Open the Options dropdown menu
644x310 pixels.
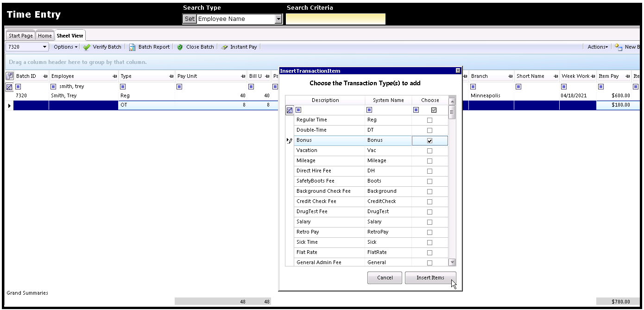[x=65, y=47]
